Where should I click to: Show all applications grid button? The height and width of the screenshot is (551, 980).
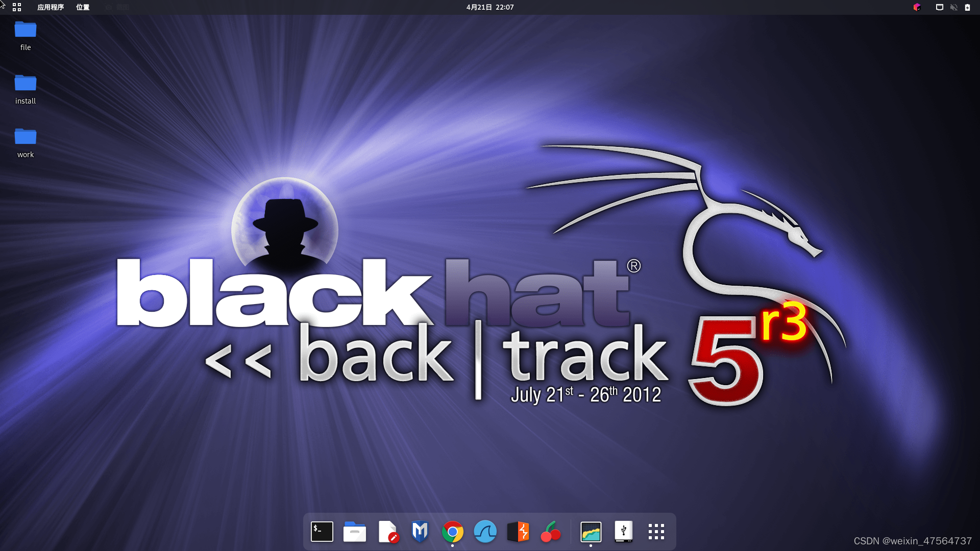tap(656, 532)
